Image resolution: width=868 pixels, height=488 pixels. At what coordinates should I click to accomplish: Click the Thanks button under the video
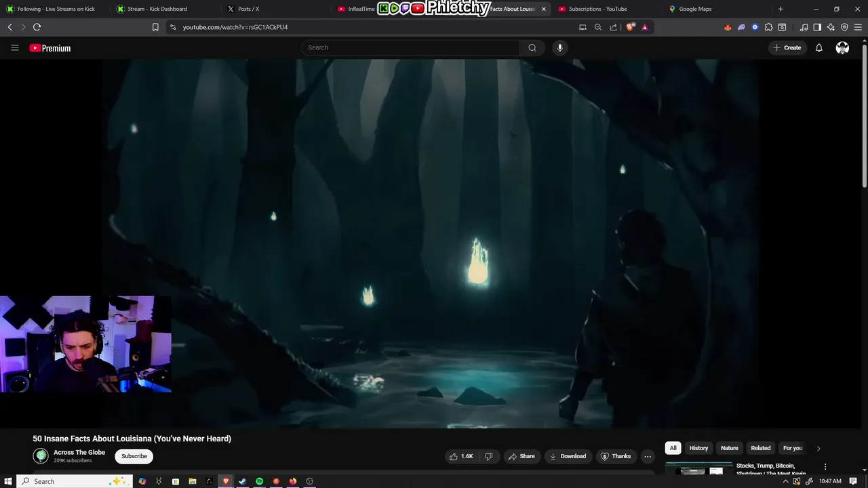616,456
